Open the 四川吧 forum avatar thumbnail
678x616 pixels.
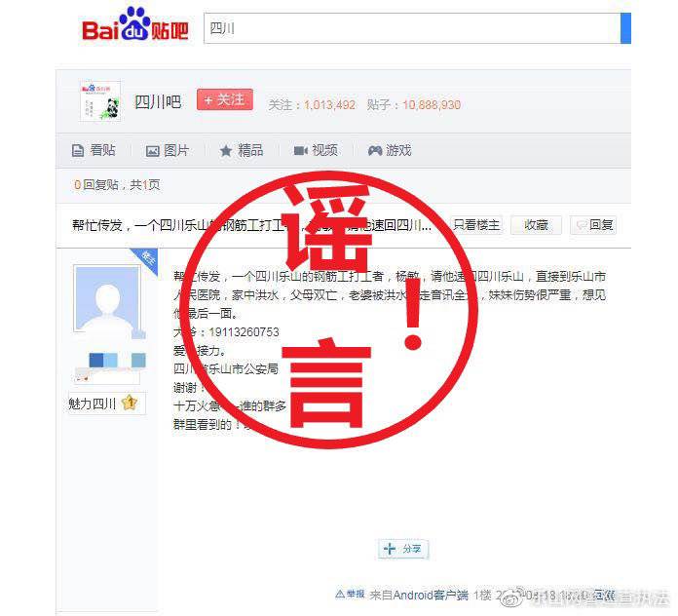coord(100,101)
